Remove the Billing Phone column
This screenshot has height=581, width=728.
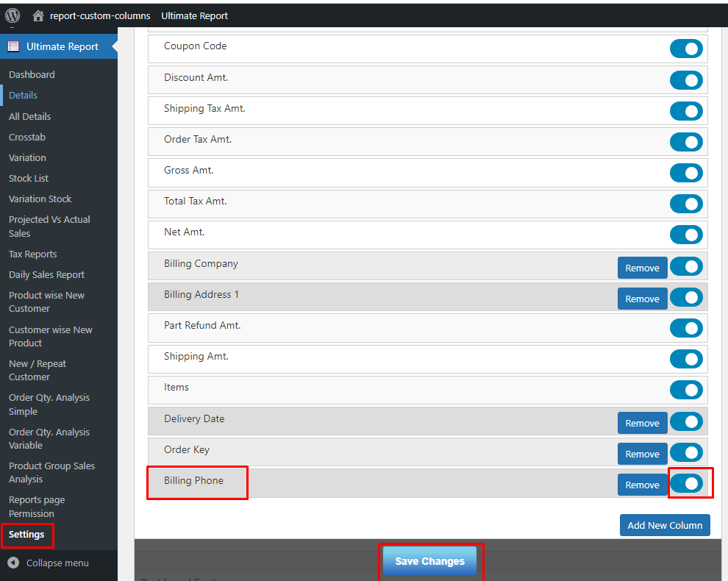tap(642, 485)
